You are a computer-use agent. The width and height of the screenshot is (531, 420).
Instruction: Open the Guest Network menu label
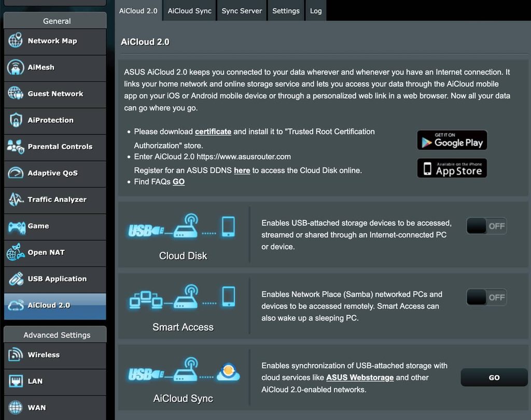pos(55,93)
